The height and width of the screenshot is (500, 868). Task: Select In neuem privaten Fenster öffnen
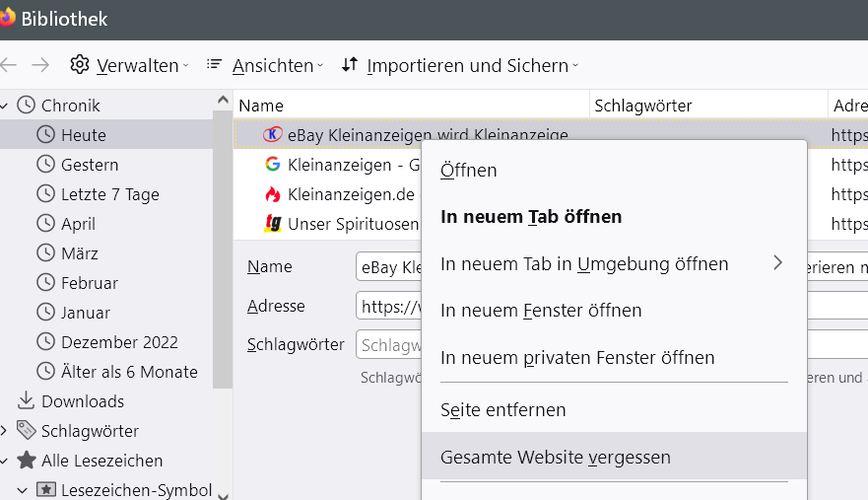coord(577,358)
